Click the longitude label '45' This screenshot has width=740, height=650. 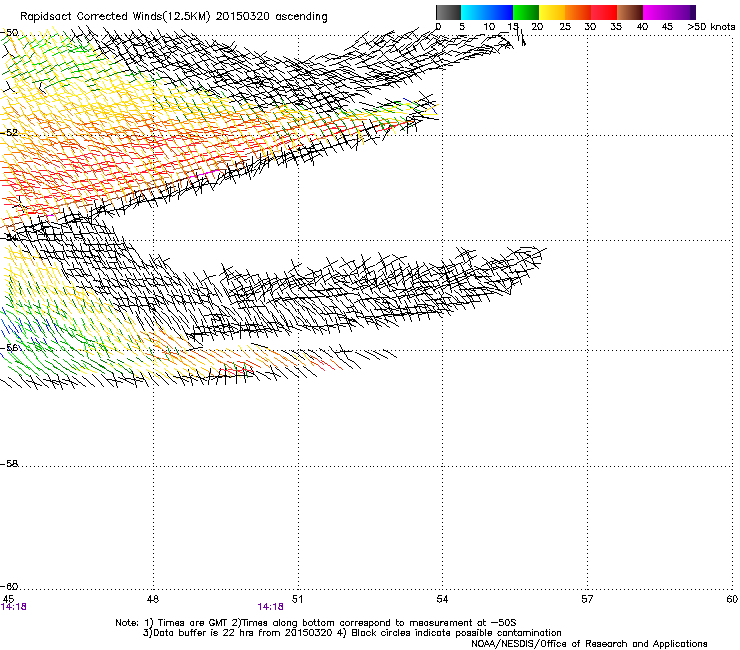pos(8,599)
